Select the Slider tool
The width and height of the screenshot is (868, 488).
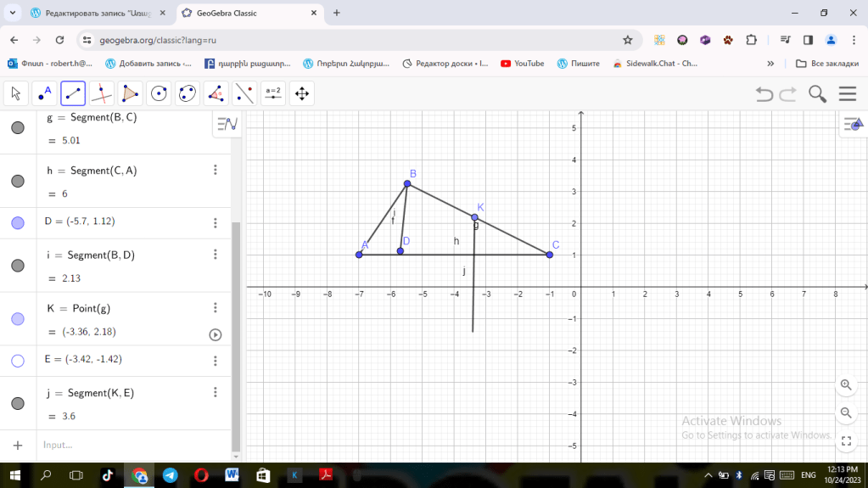click(x=273, y=93)
